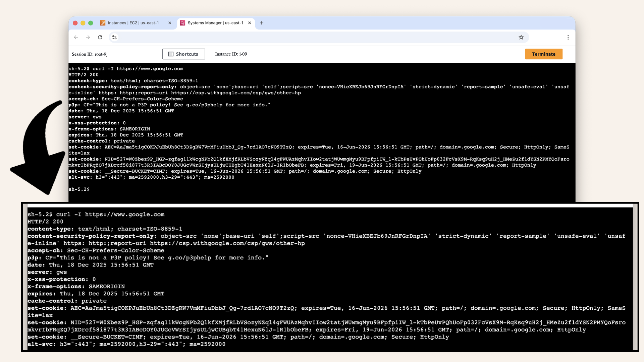The width and height of the screenshot is (644, 362).
Task: Open site settings via the icon in the address bar
Action: point(114,37)
